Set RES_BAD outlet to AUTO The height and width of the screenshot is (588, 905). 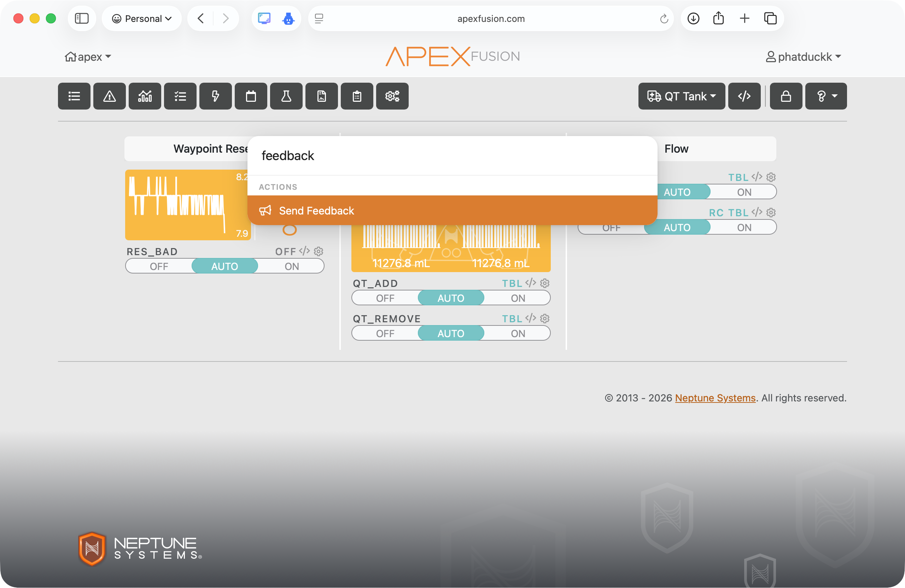(225, 266)
